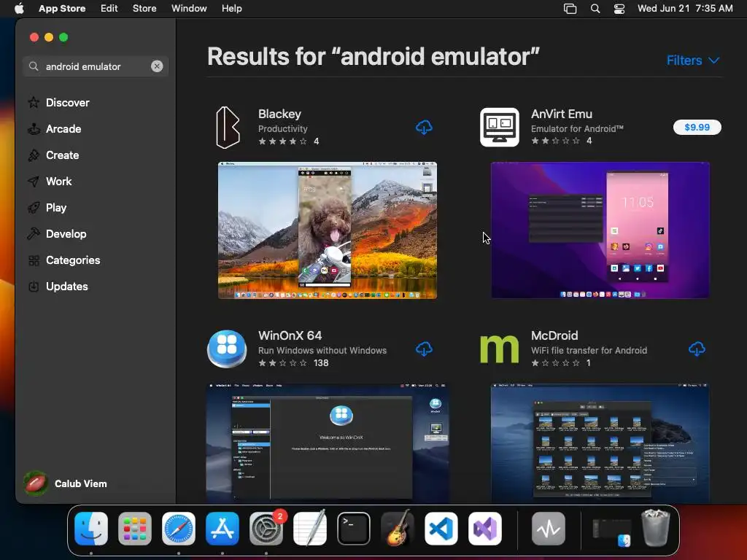Clear the android emulator search text
This screenshot has height=560, width=747.
click(x=157, y=66)
